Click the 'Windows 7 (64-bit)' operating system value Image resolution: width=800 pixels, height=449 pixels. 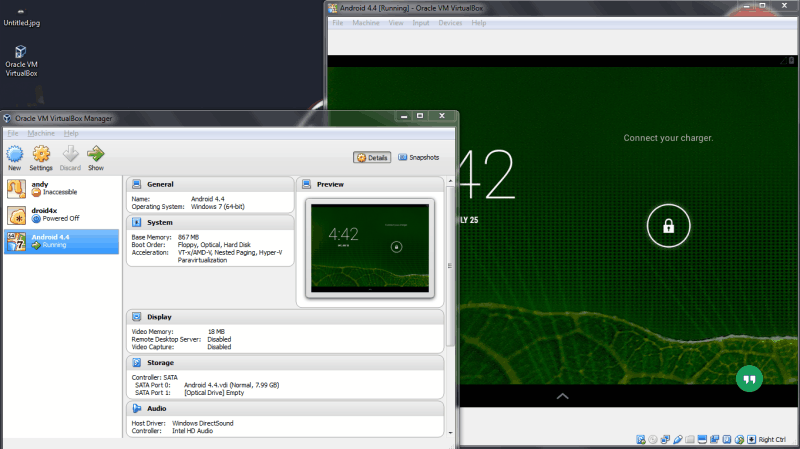pyautogui.click(x=218, y=207)
